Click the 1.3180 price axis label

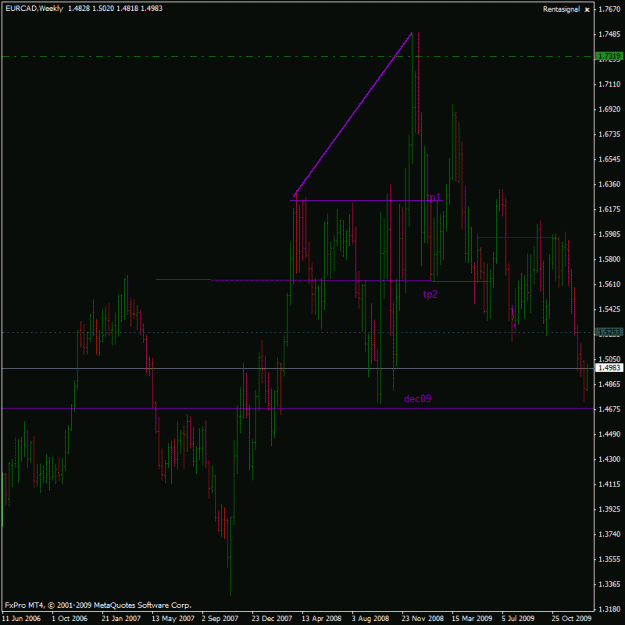pyautogui.click(x=610, y=609)
